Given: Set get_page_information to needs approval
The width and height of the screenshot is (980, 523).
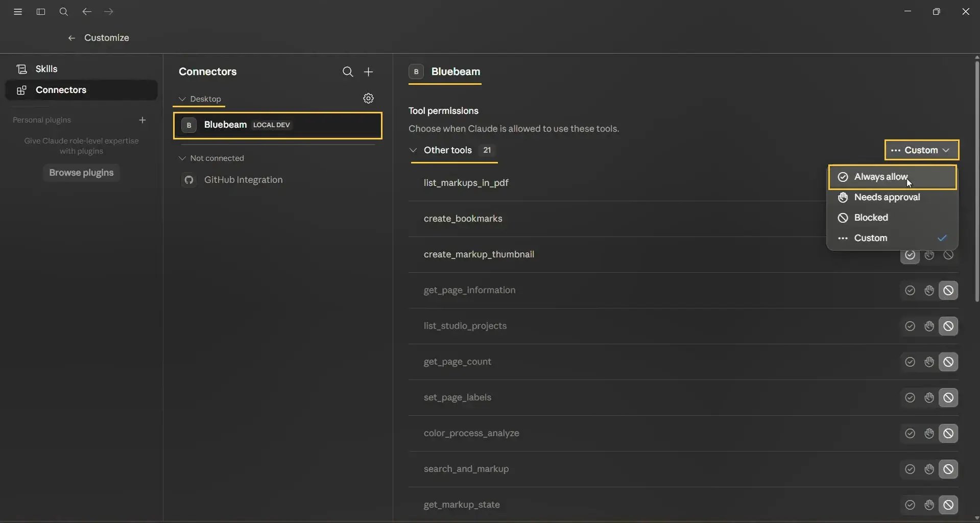Looking at the screenshot, I should pyautogui.click(x=929, y=291).
